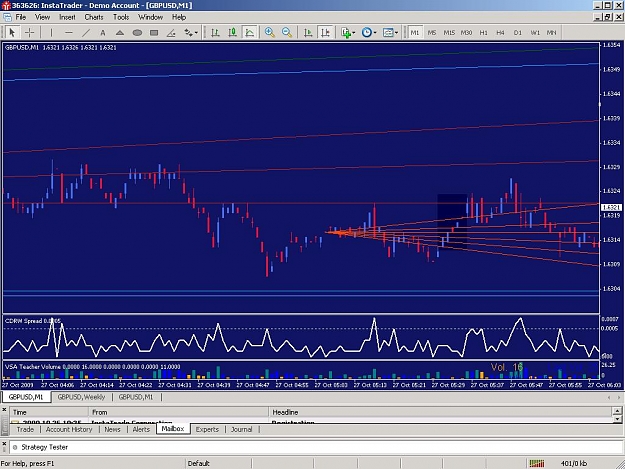This screenshot has width=625, height=469.
Task: Open the Help menu
Action: pos(179,17)
